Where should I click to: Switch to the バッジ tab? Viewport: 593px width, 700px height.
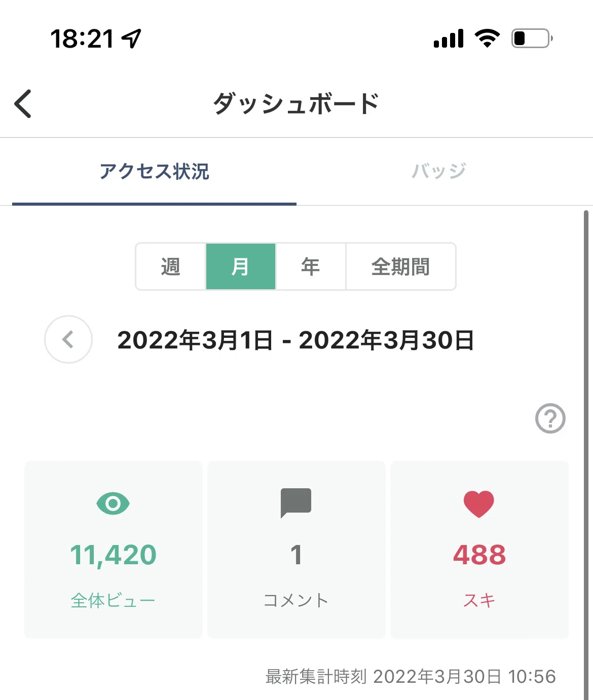tap(439, 171)
